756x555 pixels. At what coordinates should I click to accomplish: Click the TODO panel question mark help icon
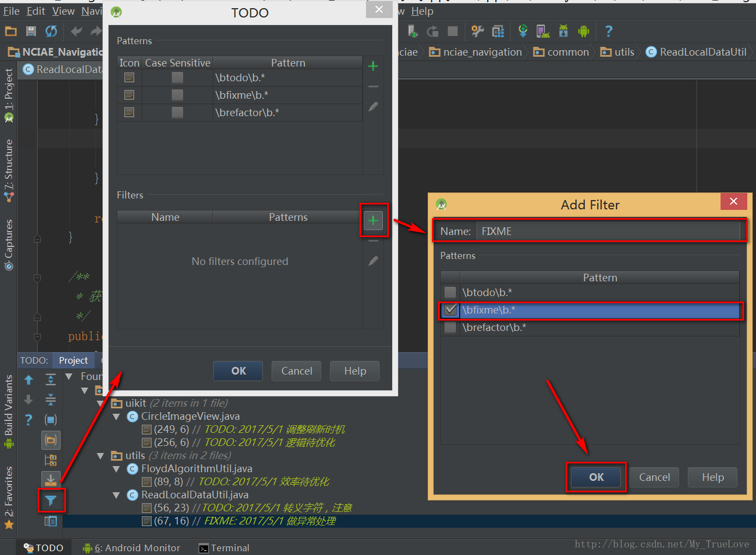pos(29,420)
